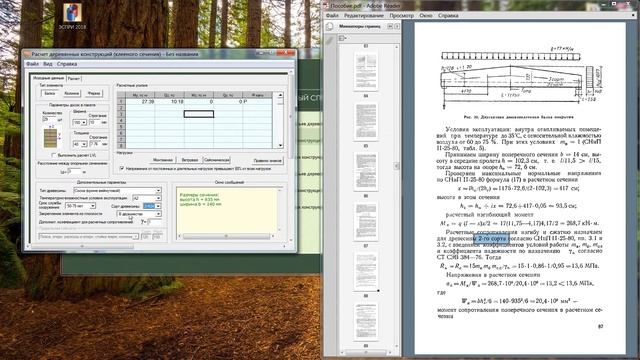
Task: Open the ЭСПРИ 2016 desktop icon
Action: click(72, 16)
